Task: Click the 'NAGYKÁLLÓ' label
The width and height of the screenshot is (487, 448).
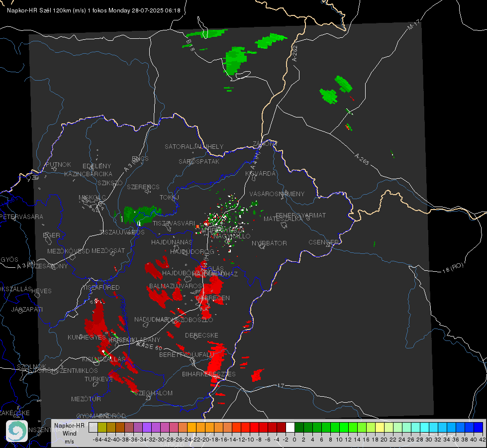Action: [232, 236]
